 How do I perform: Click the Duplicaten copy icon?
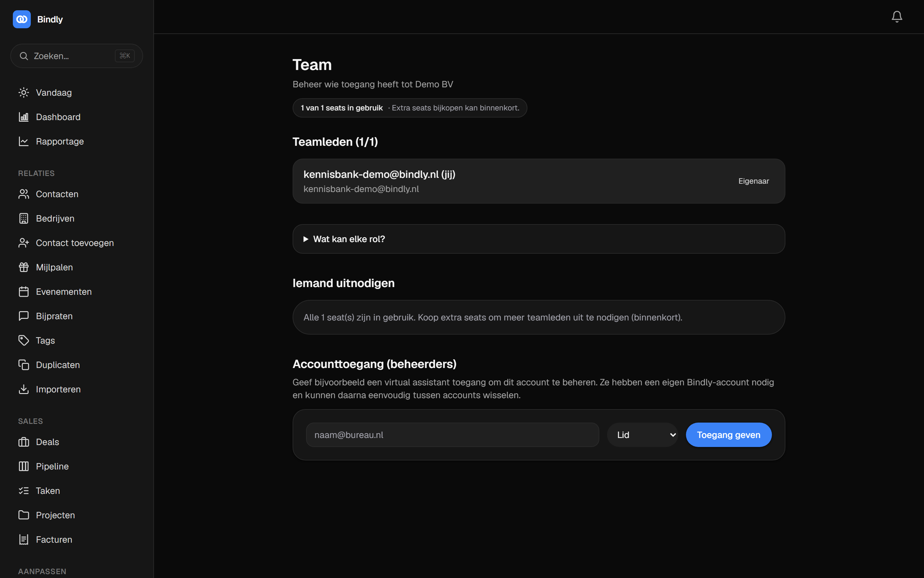pyautogui.click(x=24, y=365)
